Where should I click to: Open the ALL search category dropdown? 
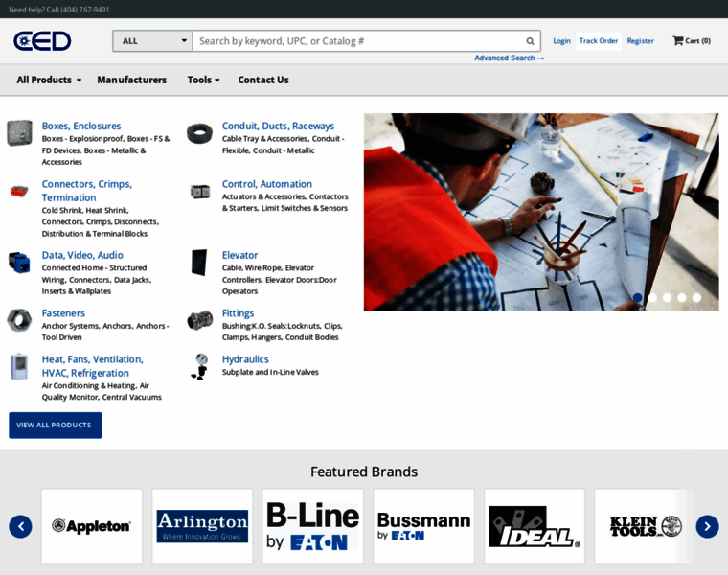coord(153,41)
